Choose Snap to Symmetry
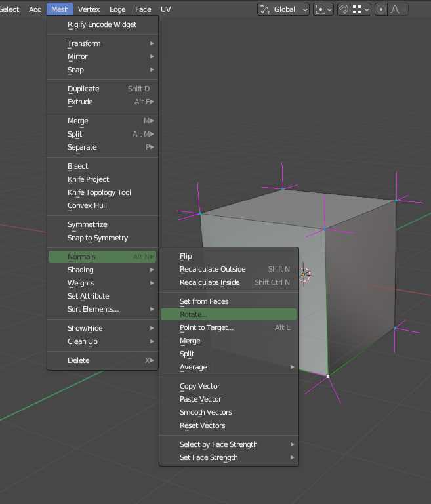The height and width of the screenshot is (504, 431). [x=102, y=238]
